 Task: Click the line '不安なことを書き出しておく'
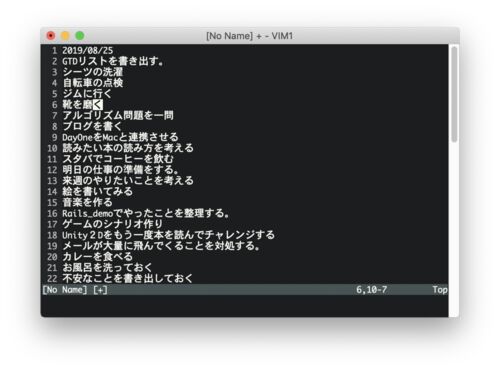pyautogui.click(x=128, y=278)
